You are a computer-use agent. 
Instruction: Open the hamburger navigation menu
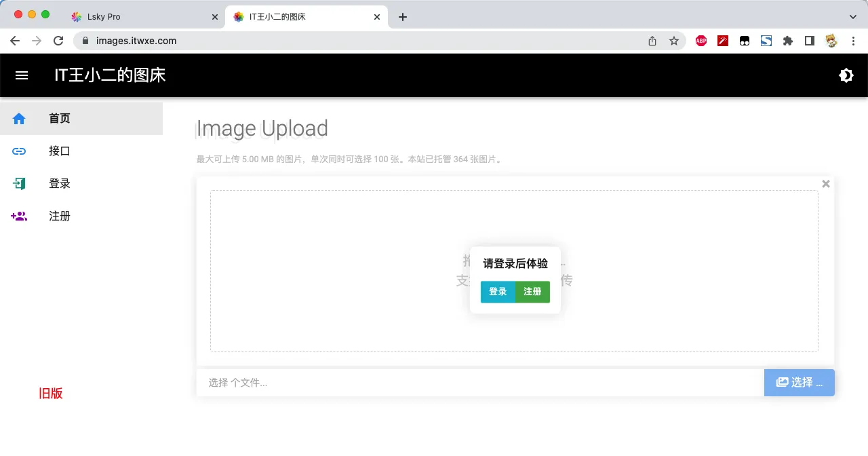(22, 75)
